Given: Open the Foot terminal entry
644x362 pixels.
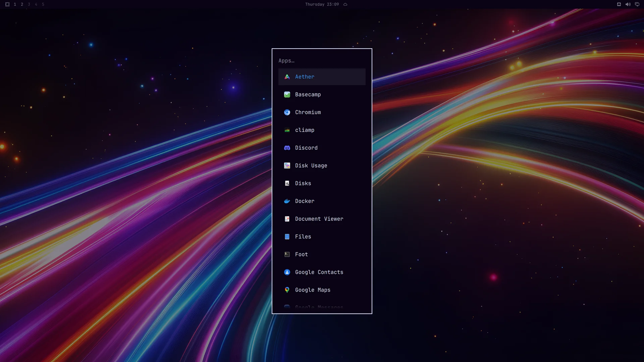Looking at the screenshot, I should (x=322, y=254).
